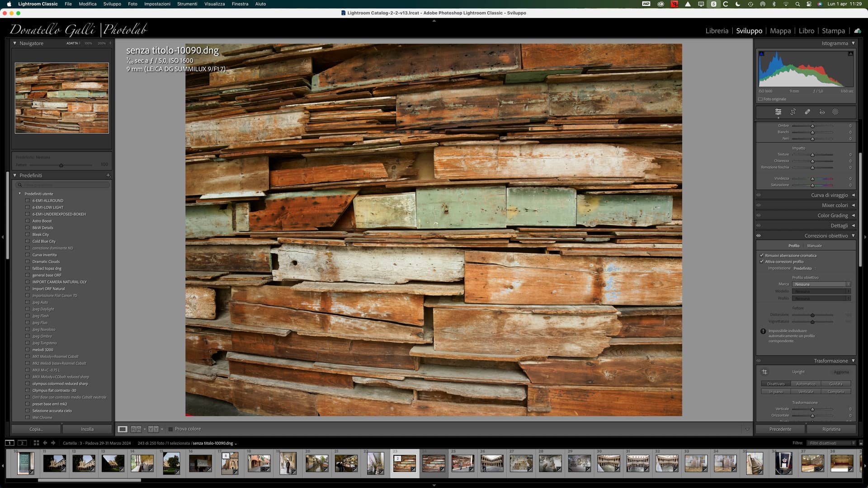Screen dimensions: 868x488
Task: Open the Masking tool
Action: point(835,112)
